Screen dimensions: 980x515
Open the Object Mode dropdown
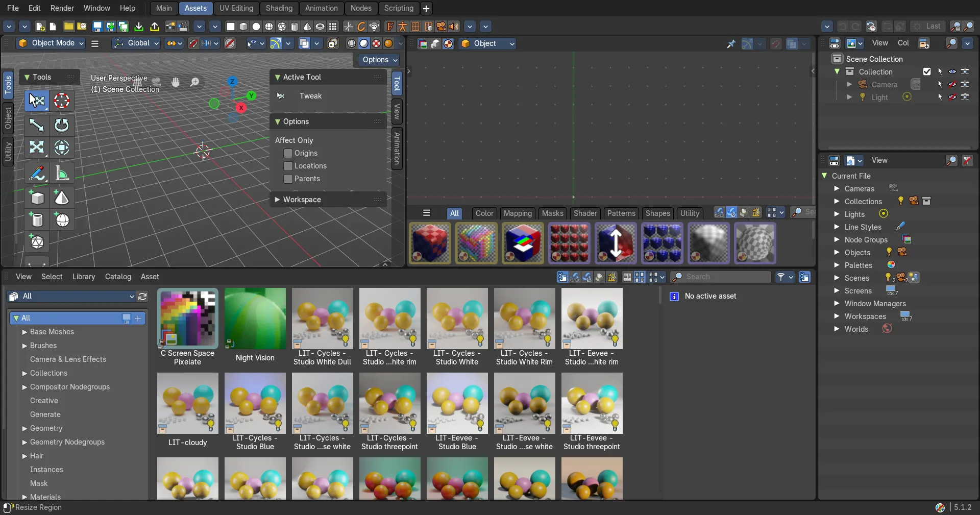click(51, 43)
